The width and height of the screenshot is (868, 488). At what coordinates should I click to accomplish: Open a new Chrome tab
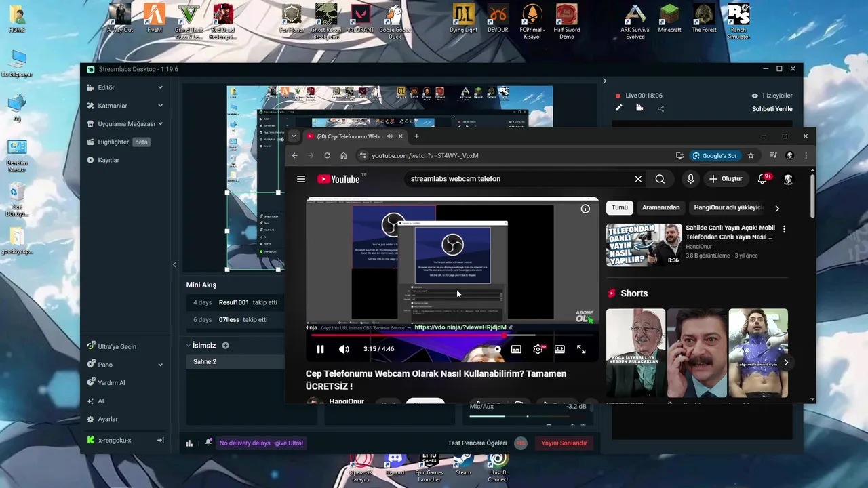click(x=416, y=136)
